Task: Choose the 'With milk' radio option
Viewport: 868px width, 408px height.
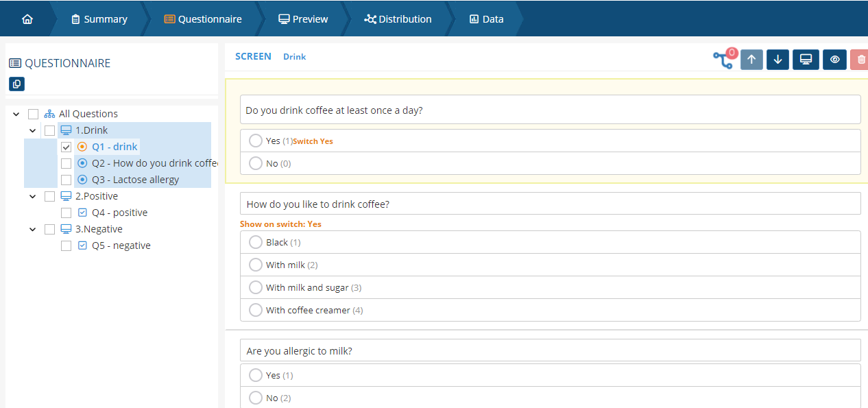Action: 256,265
